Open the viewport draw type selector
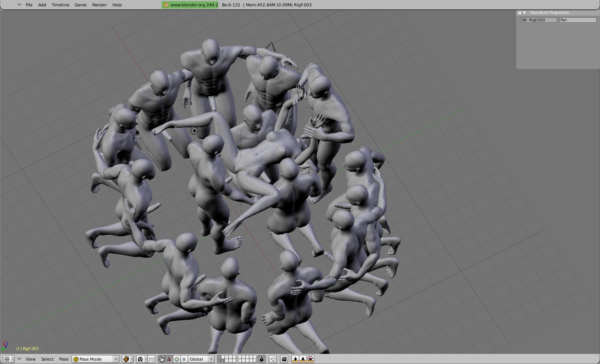600x364 pixels. tap(127, 359)
